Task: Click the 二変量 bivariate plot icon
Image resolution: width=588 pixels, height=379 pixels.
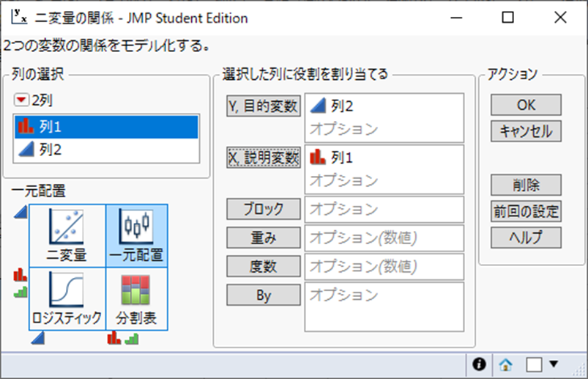Action: pyautogui.click(x=67, y=235)
